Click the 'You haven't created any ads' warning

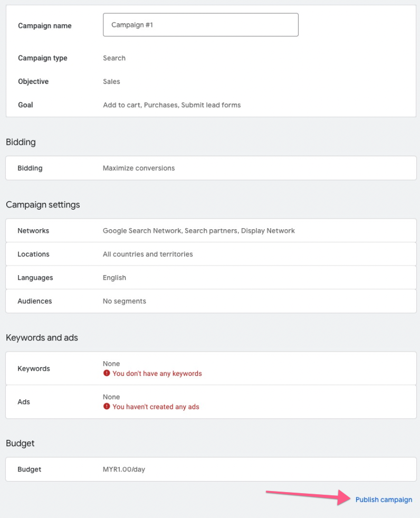(156, 407)
